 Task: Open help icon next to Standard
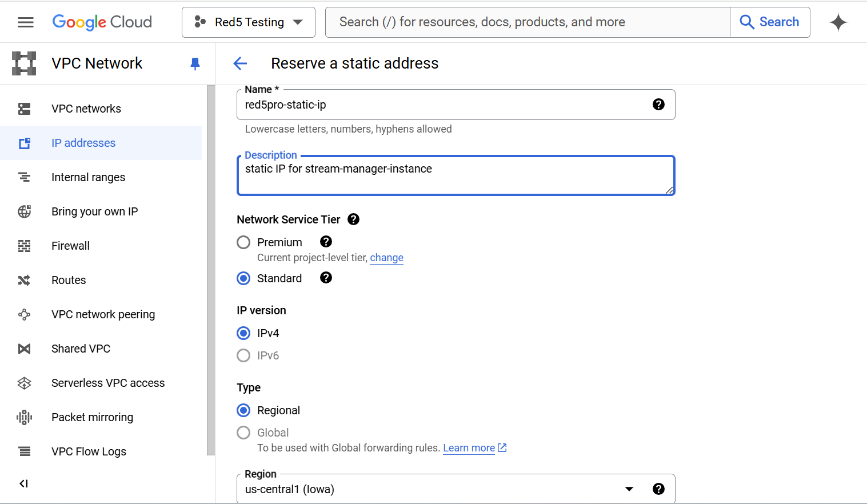pos(326,278)
